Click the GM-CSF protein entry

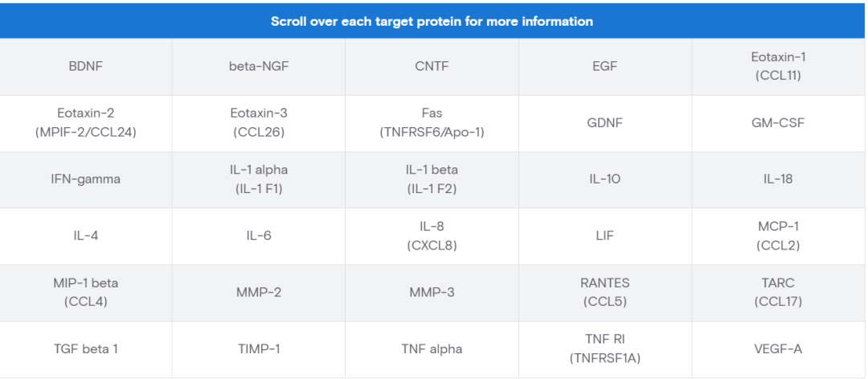779,123
